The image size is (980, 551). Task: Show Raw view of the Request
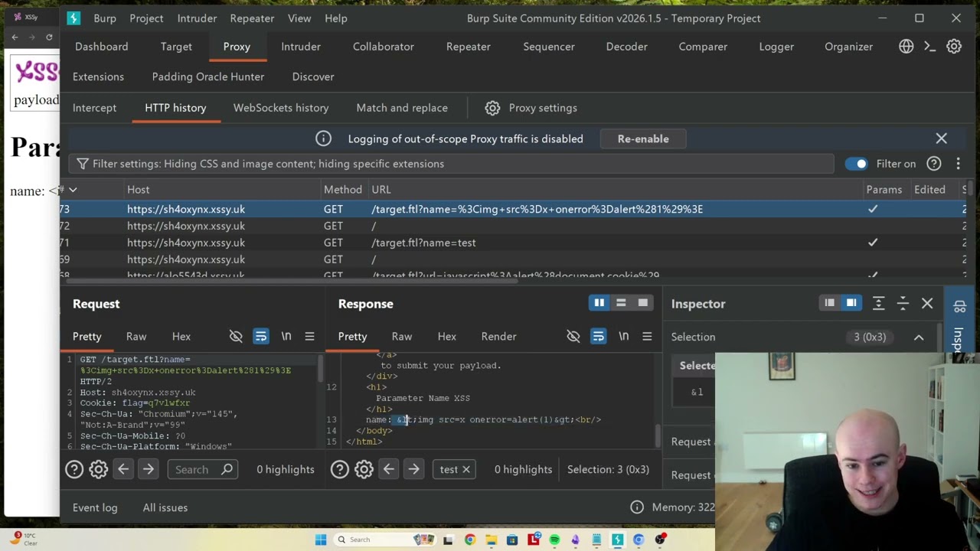[136, 337]
